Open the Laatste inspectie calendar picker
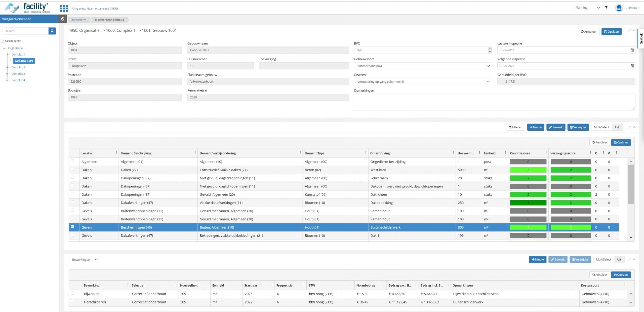644x312 pixels. coord(632,50)
